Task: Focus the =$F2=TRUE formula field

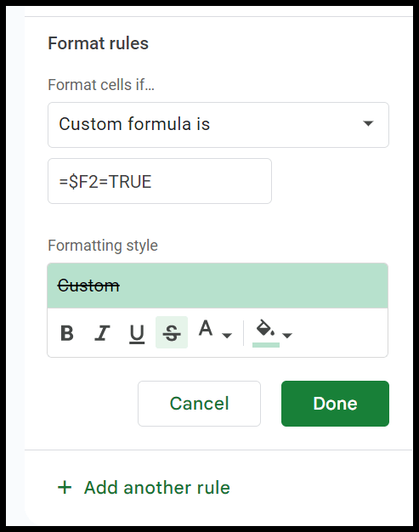Action: 160,181
